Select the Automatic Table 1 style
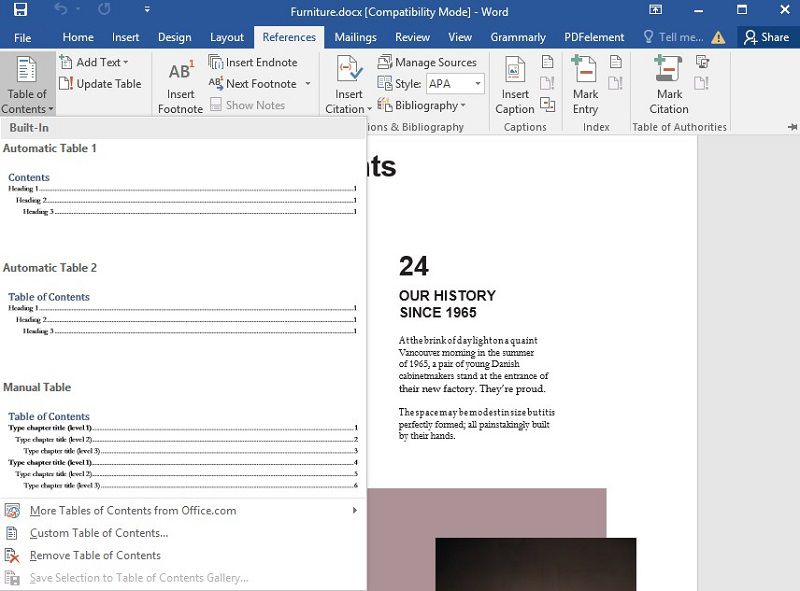 pos(180,185)
